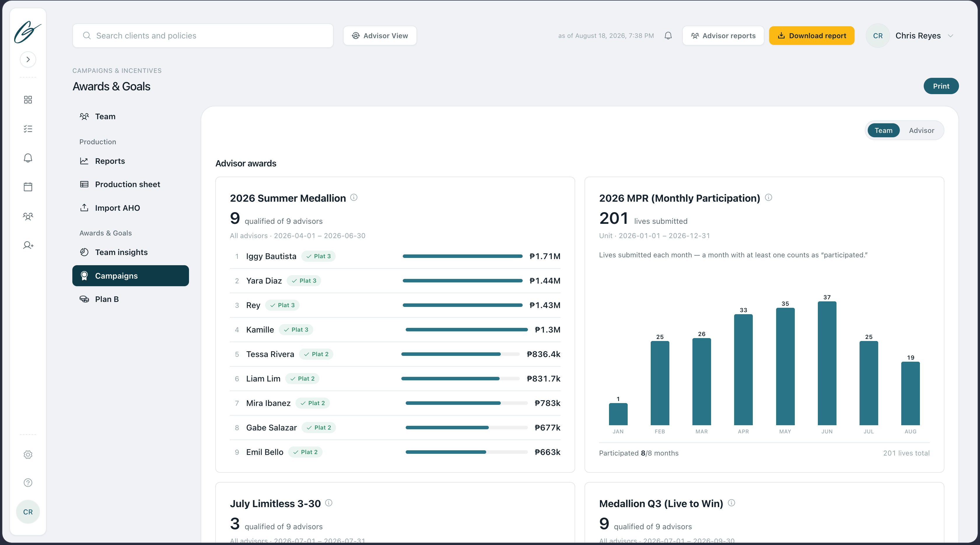Click the app logo in the sidebar

27,32
